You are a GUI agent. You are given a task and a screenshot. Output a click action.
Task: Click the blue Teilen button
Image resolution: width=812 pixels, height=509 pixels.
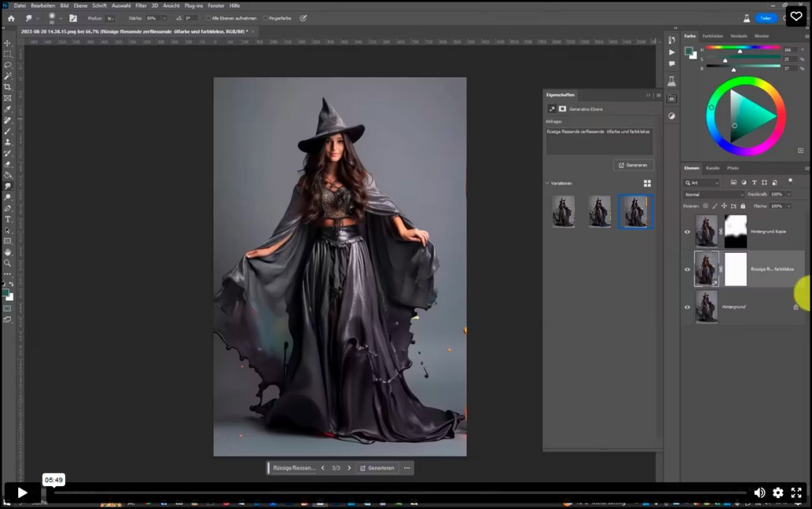[x=765, y=17]
